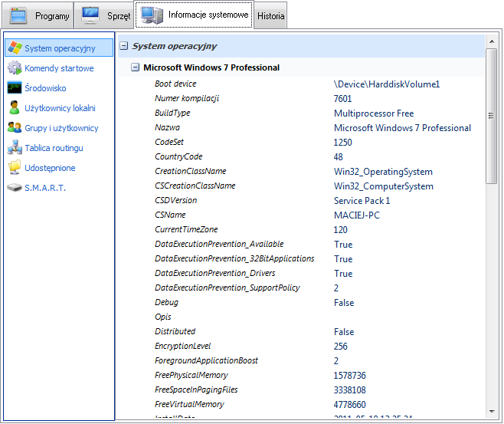Open the Użytkownicy lokalni link
The image size is (504, 424).
coord(60,108)
